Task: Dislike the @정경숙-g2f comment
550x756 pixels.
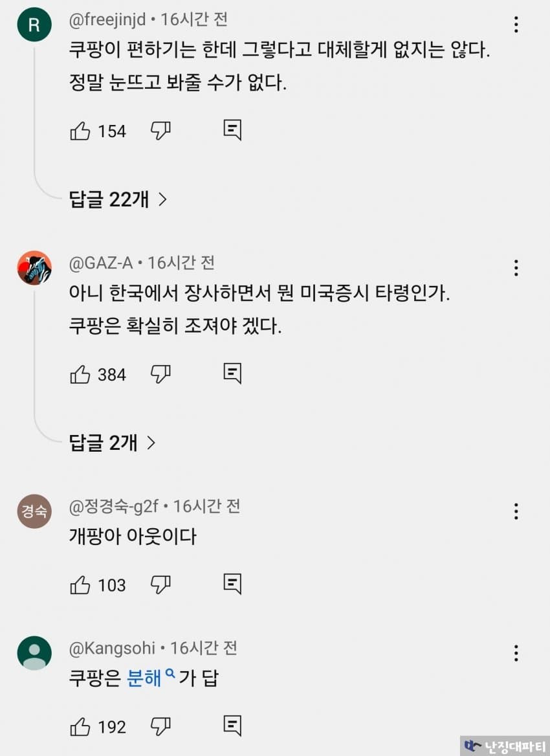Action: tap(160, 585)
